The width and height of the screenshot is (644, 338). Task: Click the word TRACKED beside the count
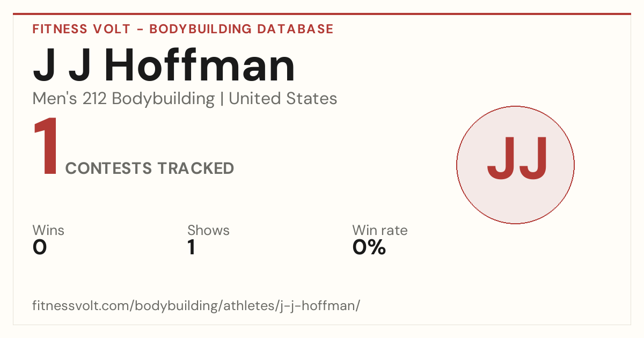point(195,168)
